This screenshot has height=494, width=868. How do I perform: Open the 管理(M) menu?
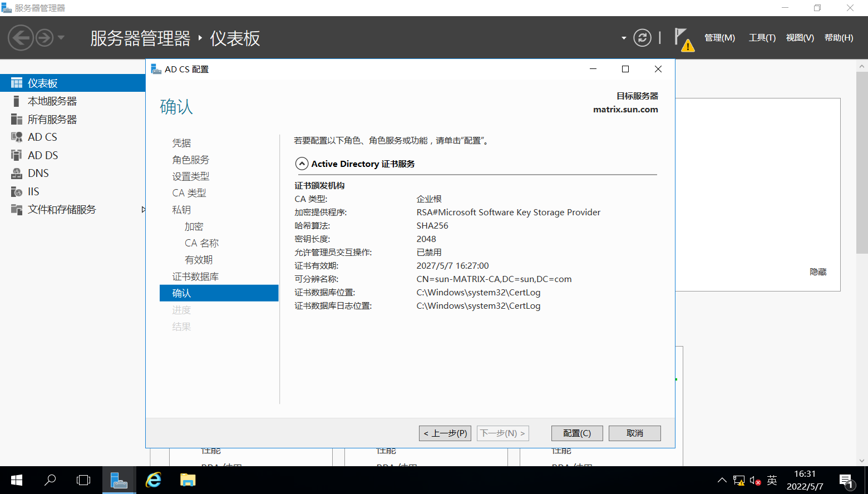tap(719, 38)
